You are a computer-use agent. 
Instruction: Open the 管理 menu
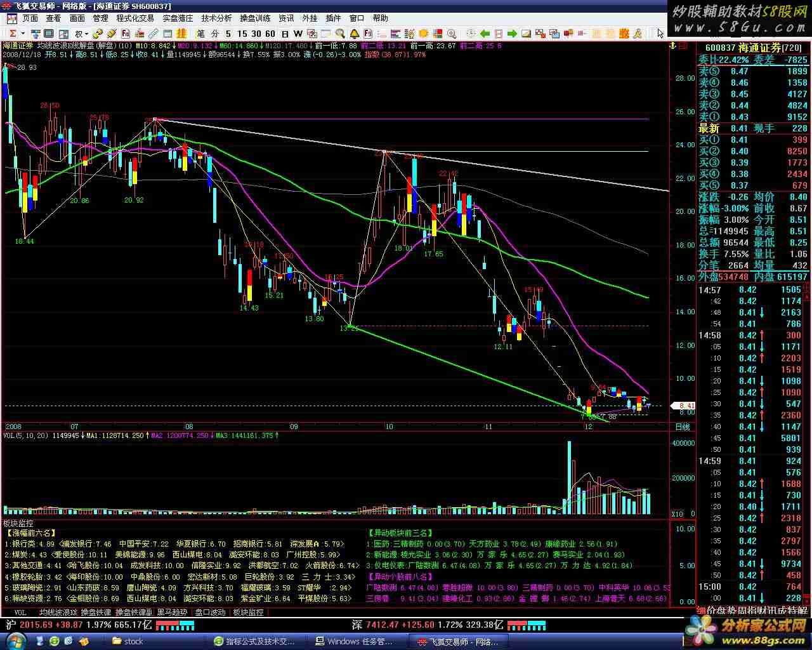[100, 18]
